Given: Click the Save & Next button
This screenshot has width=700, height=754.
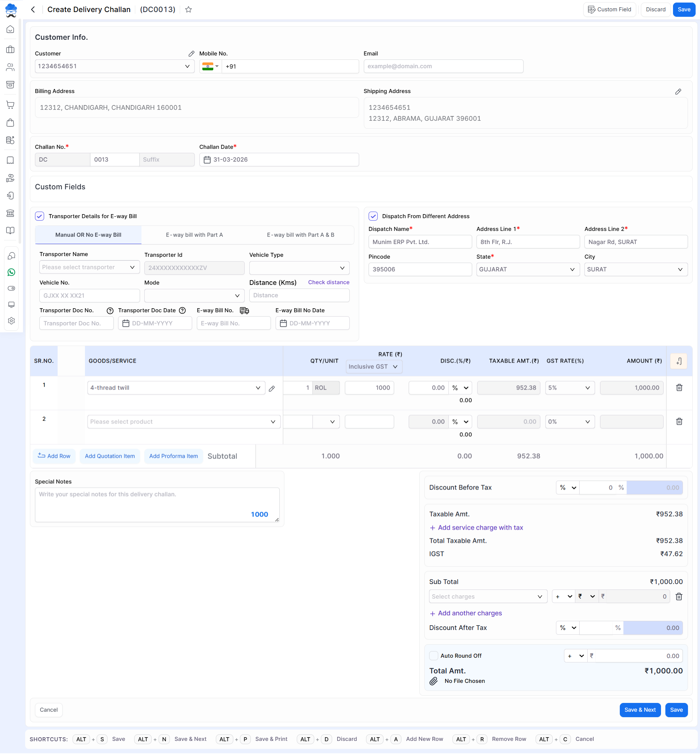Looking at the screenshot, I should [639, 709].
